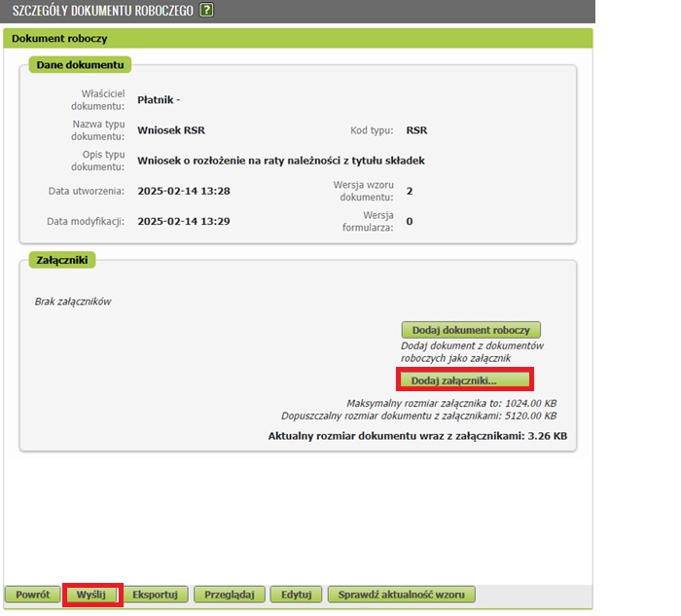The height and width of the screenshot is (616, 681).
Task: Click the description 'Wniosek o rozłożenie na raty'
Action: click(281, 161)
